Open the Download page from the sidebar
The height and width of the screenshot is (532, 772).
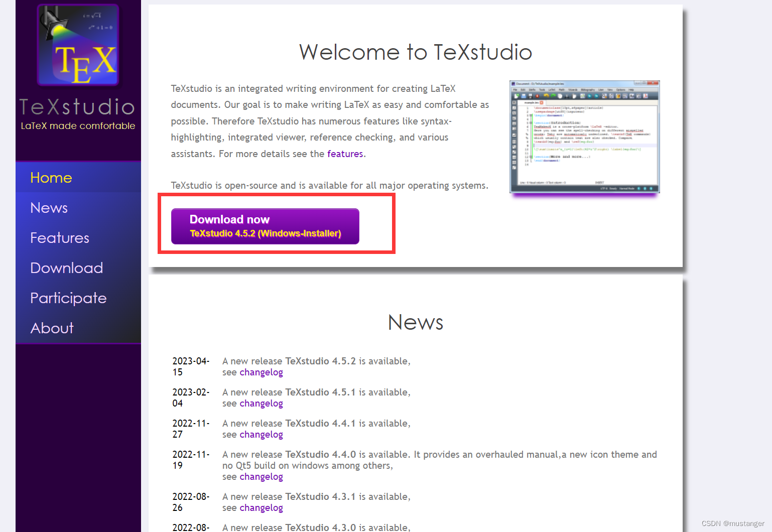click(66, 268)
